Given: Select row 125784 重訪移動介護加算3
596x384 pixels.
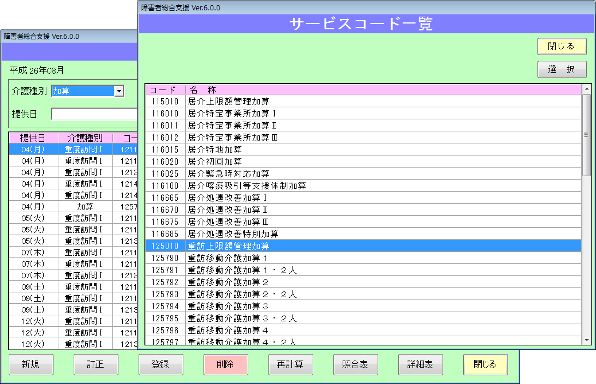Looking at the screenshot, I should point(363,306).
